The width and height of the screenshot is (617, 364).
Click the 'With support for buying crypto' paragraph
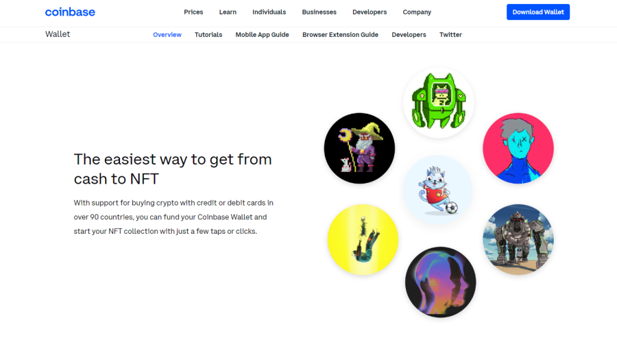point(173,217)
